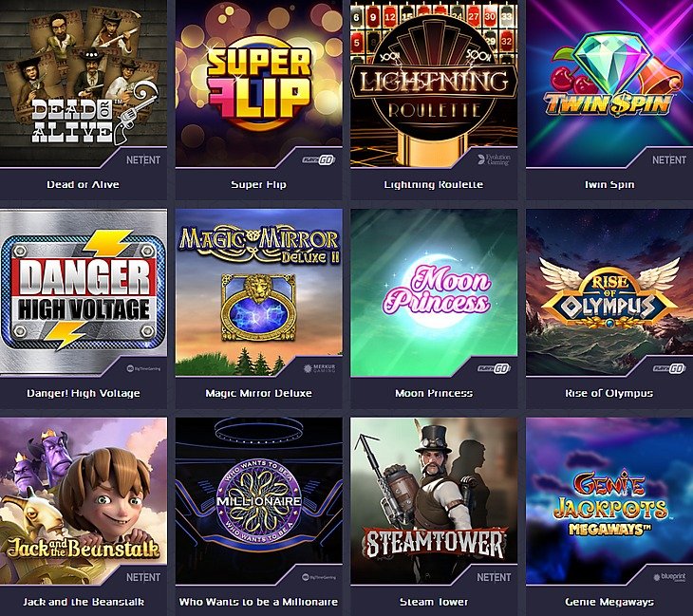
Task: Open Lightning Roulette live game
Action: (434, 84)
